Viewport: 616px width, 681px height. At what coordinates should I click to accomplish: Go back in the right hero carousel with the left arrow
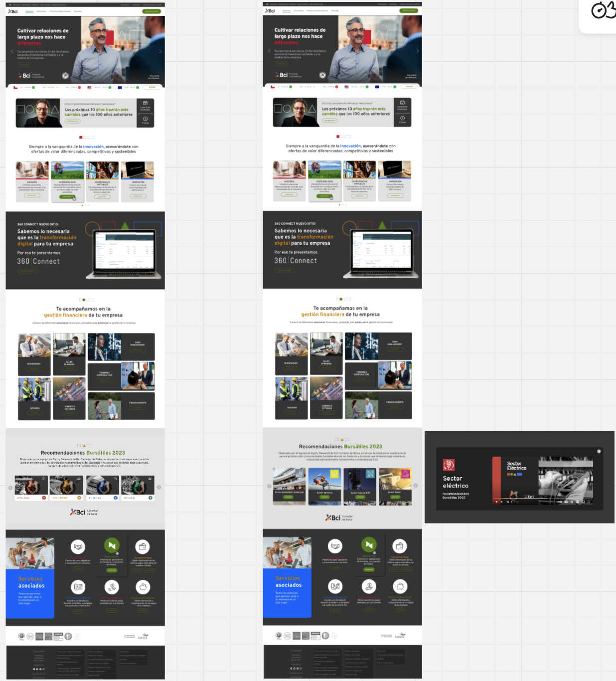269,51
